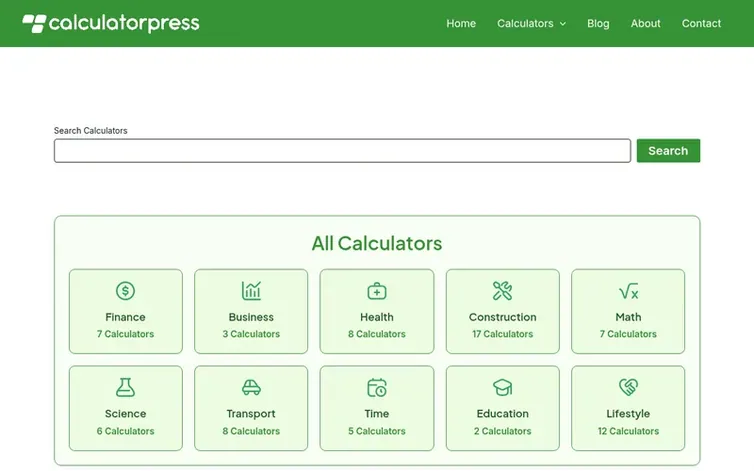Viewport: 754px width, 471px height.
Task: Choose the Education graduation-cap icon
Action: (503, 388)
